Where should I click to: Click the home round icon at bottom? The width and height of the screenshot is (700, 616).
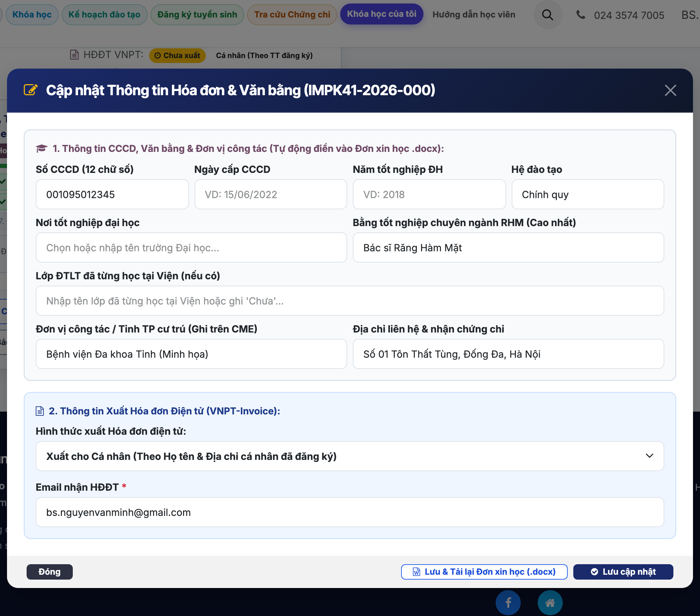pyautogui.click(x=550, y=602)
